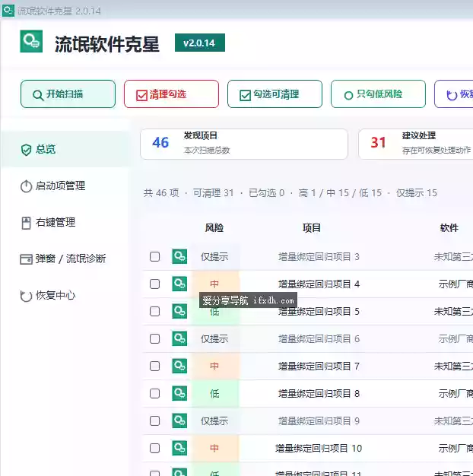The height and width of the screenshot is (476, 473).
Task: Switch to 右键管理 context menu tab
Action: [x=65, y=223]
